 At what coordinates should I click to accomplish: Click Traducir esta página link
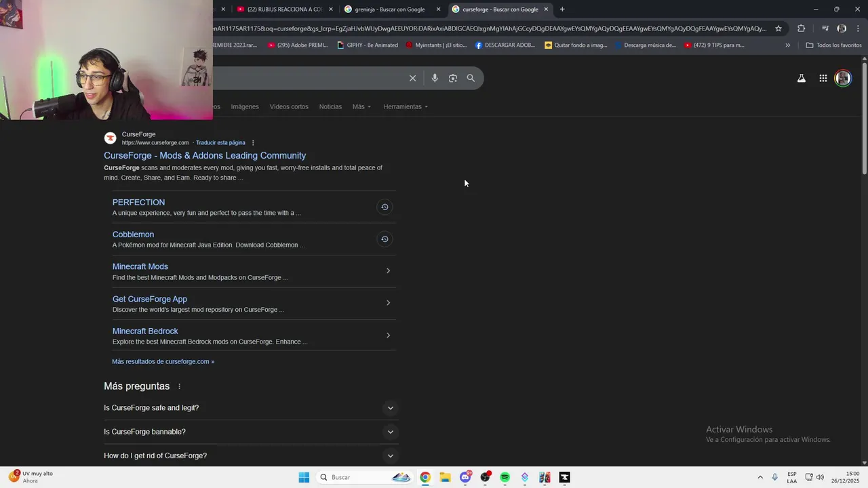tap(220, 143)
